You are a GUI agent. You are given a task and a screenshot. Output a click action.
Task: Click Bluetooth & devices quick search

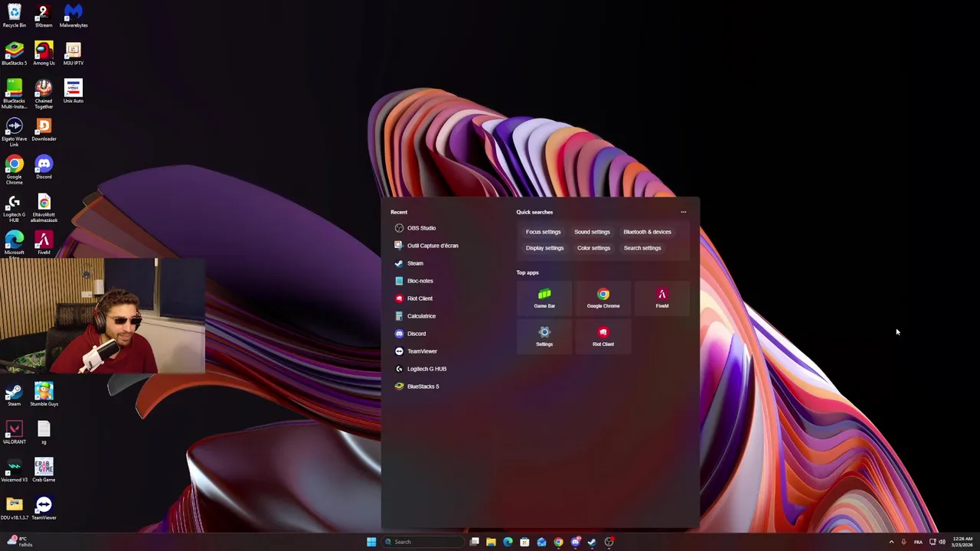(x=647, y=232)
